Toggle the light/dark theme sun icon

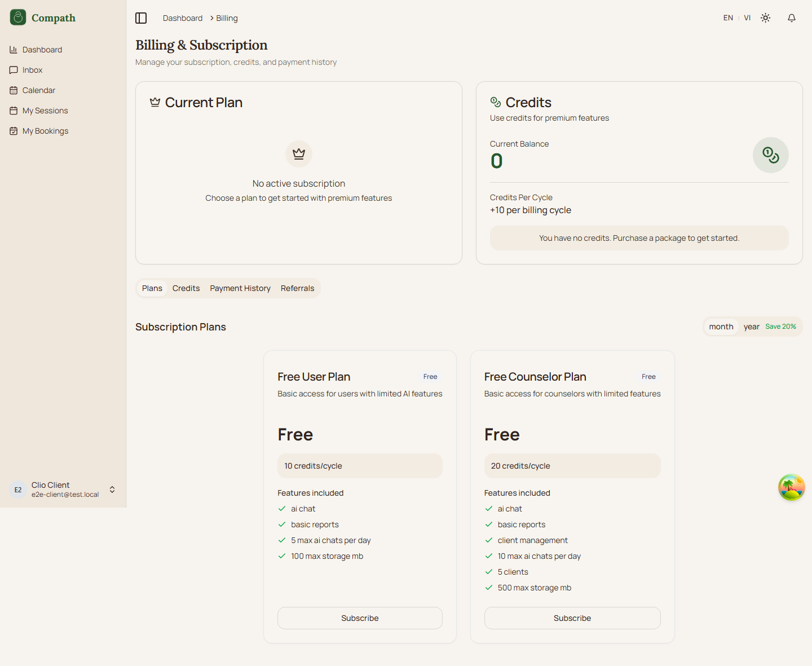[765, 18]
